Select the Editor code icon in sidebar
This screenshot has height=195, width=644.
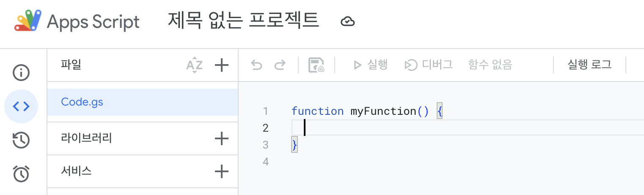(x=21, y=106)
